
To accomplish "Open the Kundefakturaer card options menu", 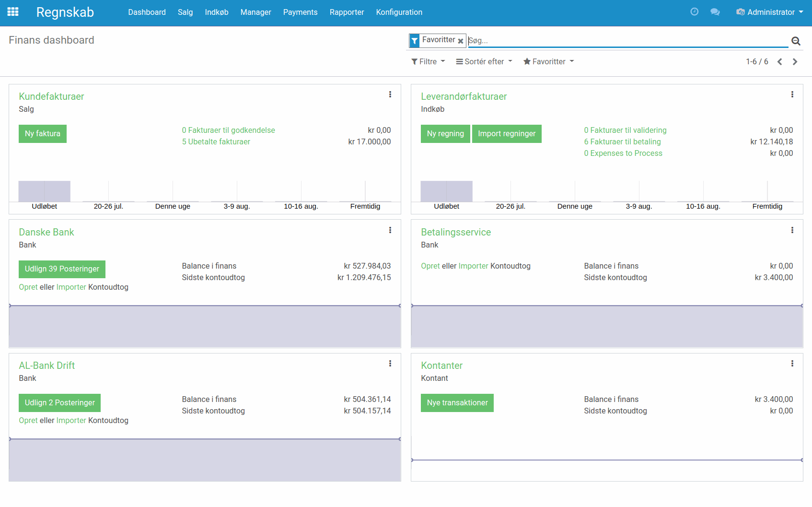I will [390, 94].
